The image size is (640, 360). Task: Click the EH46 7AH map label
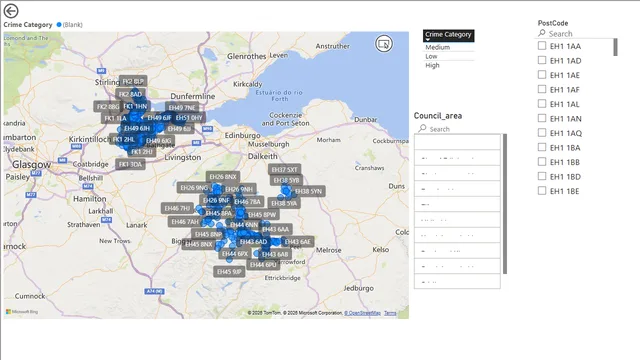click(x=184, y=222)
